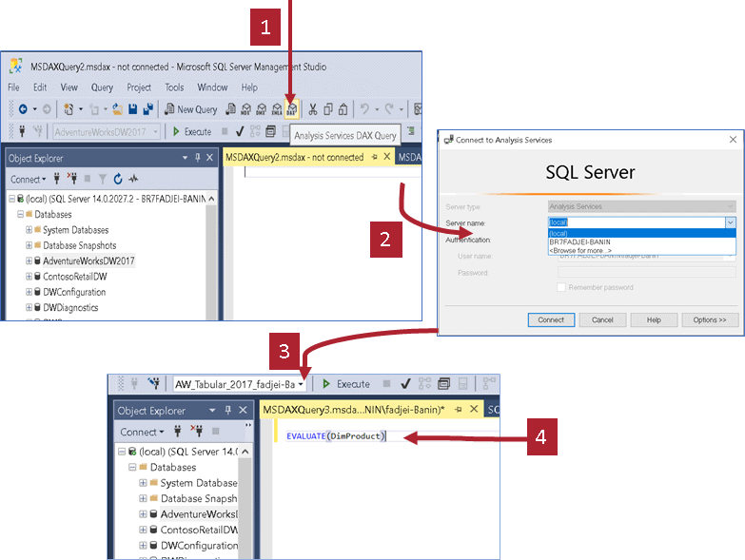
Task: Pin the MSDAXQuery3 document tab
Action: click(458, 409)
